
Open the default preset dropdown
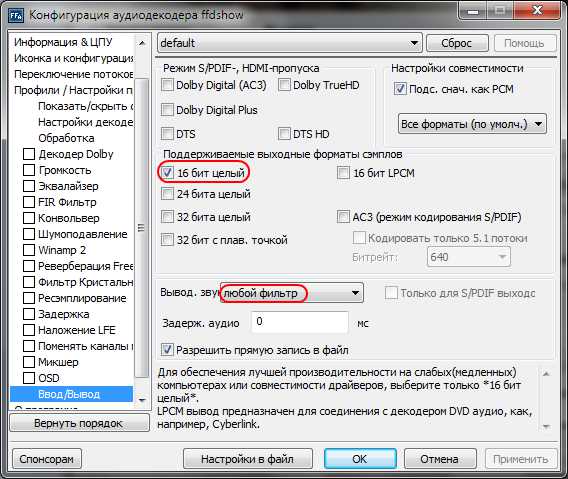(x=290, y=43)
